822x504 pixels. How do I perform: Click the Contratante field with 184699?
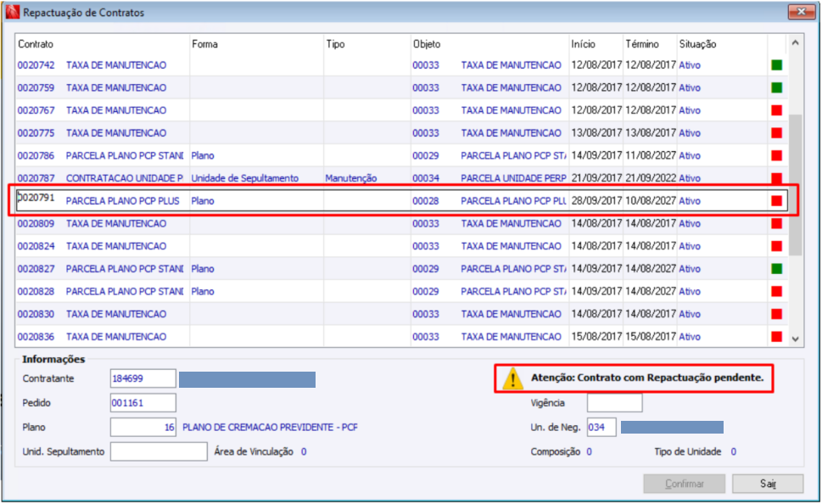143,378
